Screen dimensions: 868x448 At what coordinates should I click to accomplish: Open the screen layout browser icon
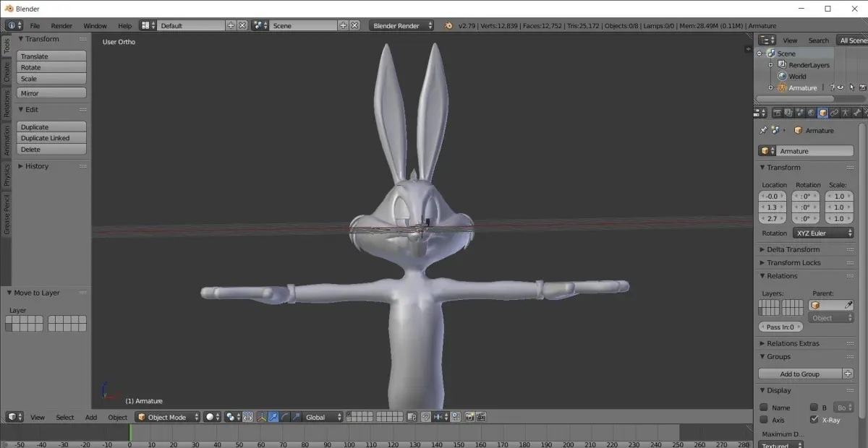click(148, 25)
